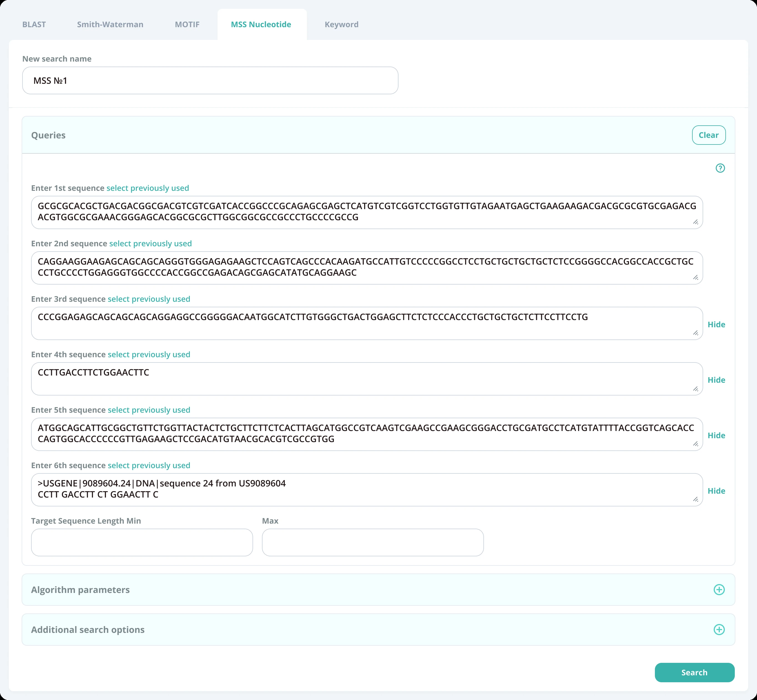Click the 4th sequence resize handle
Image resolution: width=757 pixels, height=700 pixels.
(696, 389)
